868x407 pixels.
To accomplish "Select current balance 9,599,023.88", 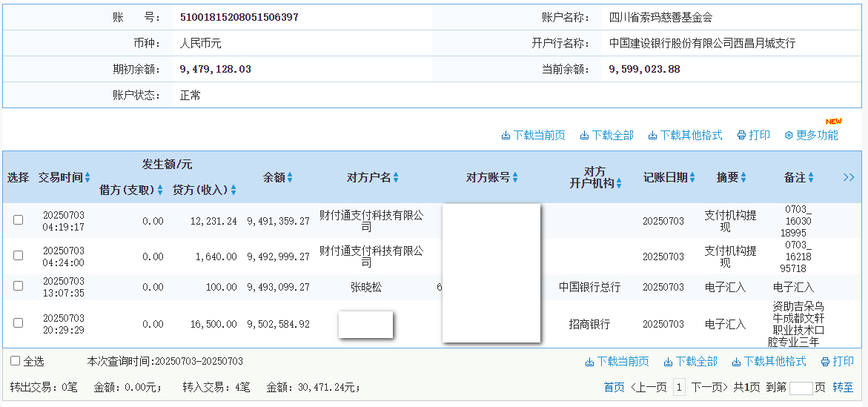I will pyautogui.click(x=644, y=69).
